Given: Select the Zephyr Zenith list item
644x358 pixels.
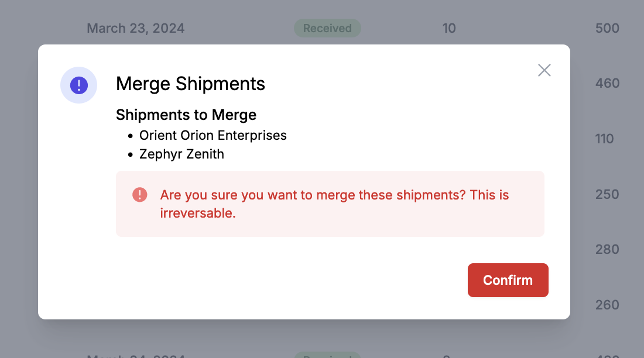Looking at the screenshot, I should (x=181, y=154).
